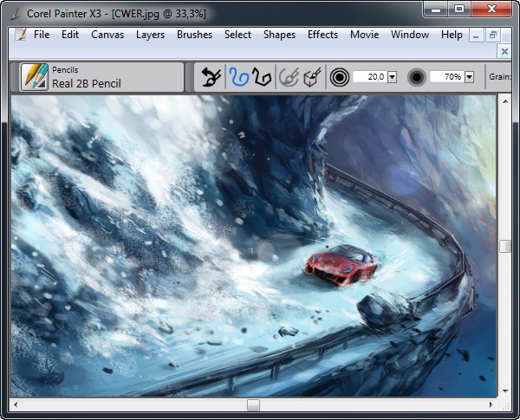
Task: Expand the opacity 70% dropdown
Action: pyautogui.click(x=469, y=77)
